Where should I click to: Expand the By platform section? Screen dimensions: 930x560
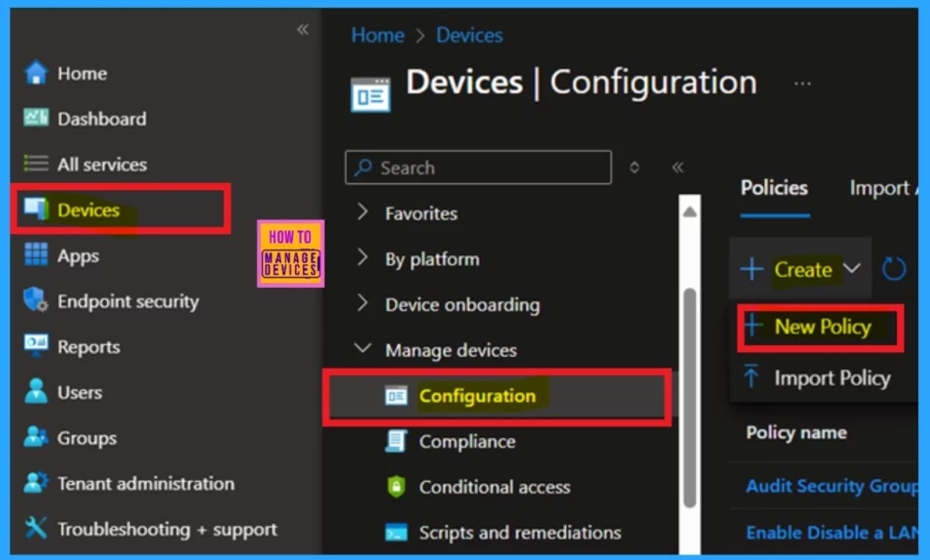[362, 258]
